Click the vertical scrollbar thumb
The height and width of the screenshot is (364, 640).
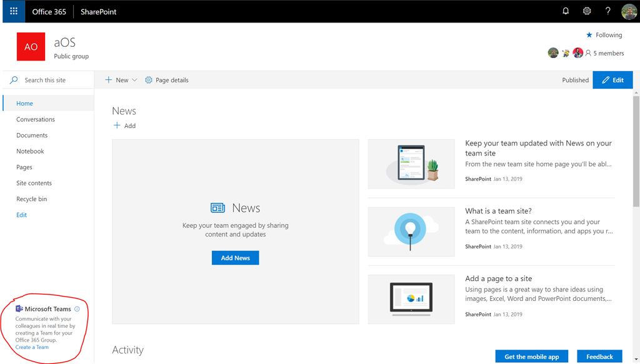tap(636, 152)
